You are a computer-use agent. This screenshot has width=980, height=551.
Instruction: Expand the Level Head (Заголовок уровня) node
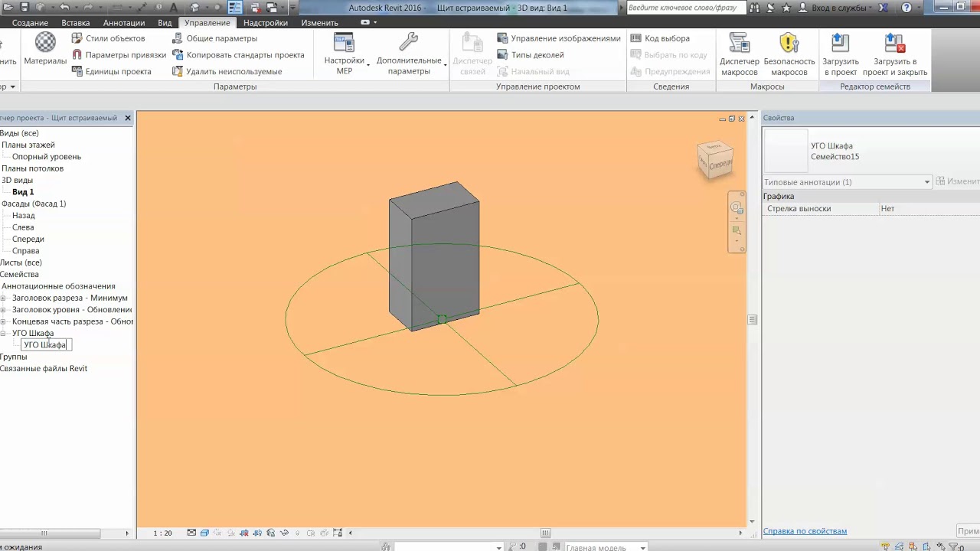[3, 310]
